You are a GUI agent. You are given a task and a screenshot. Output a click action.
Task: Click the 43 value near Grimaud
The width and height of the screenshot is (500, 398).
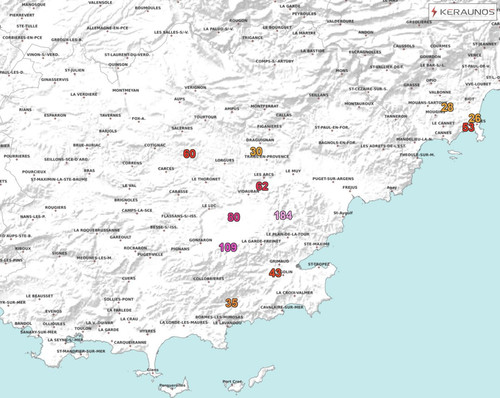point(275,273)
